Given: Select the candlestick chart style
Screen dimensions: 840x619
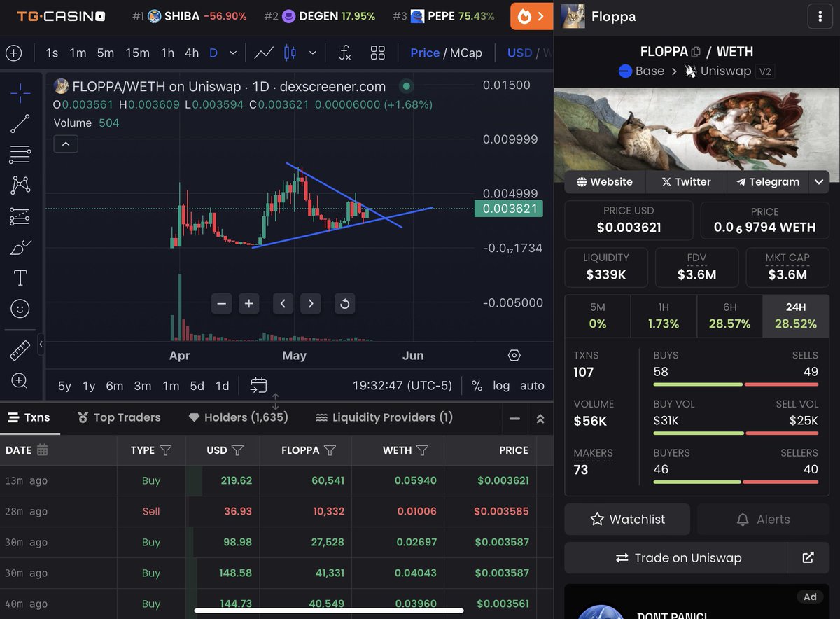Looking at the screenshot, I should (x=290, y=53).
